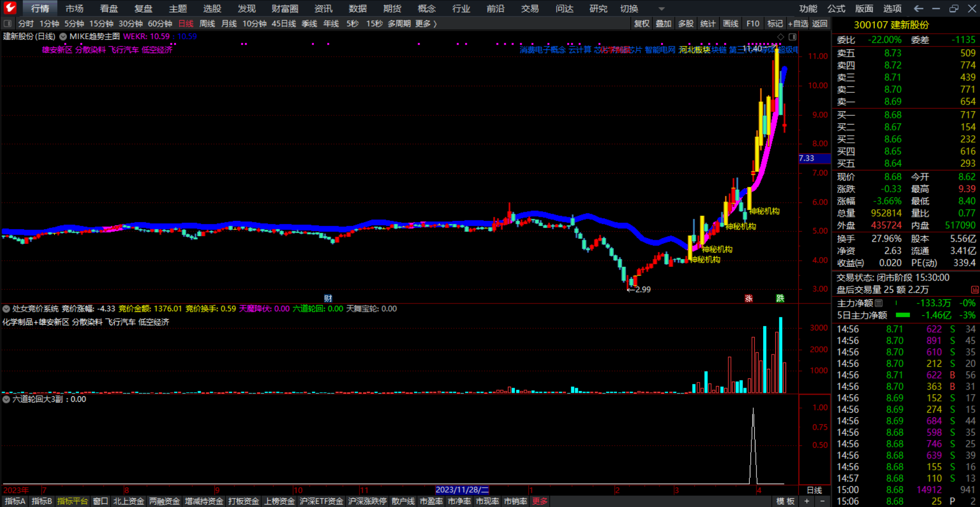Click the icon next to 主力净额
The width and height of the screenshot is (980, 507).
coord(878,303)
